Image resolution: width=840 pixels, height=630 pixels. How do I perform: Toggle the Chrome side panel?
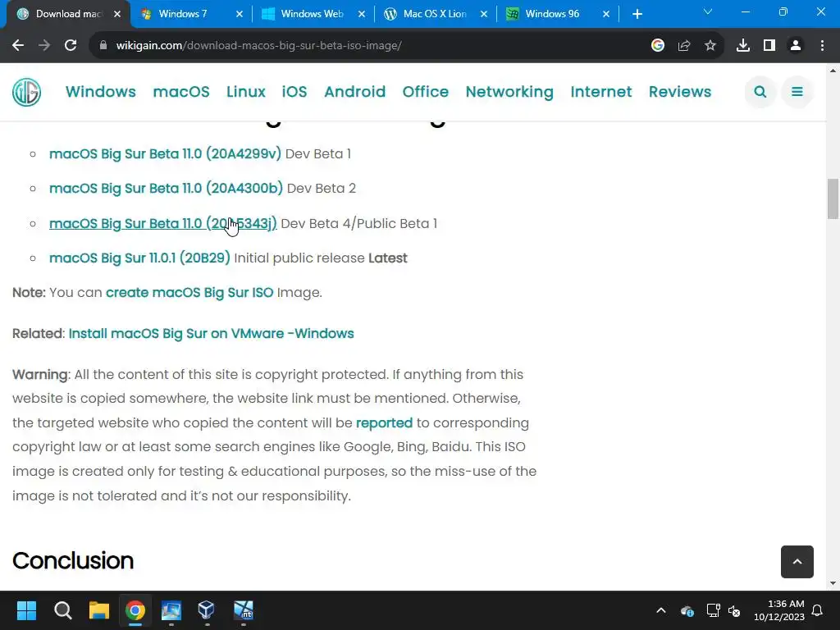769,46
